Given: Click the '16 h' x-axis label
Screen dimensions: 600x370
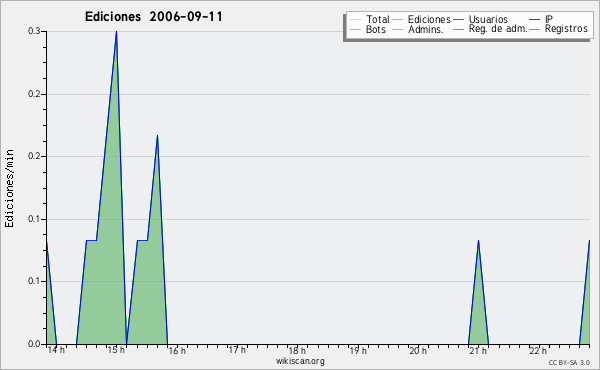Looking at the screenshot, I should pyautogui.click(x=177, y=350).
